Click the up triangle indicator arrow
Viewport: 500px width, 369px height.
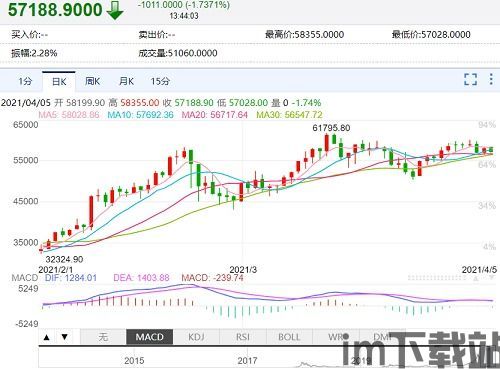[47, 337]
